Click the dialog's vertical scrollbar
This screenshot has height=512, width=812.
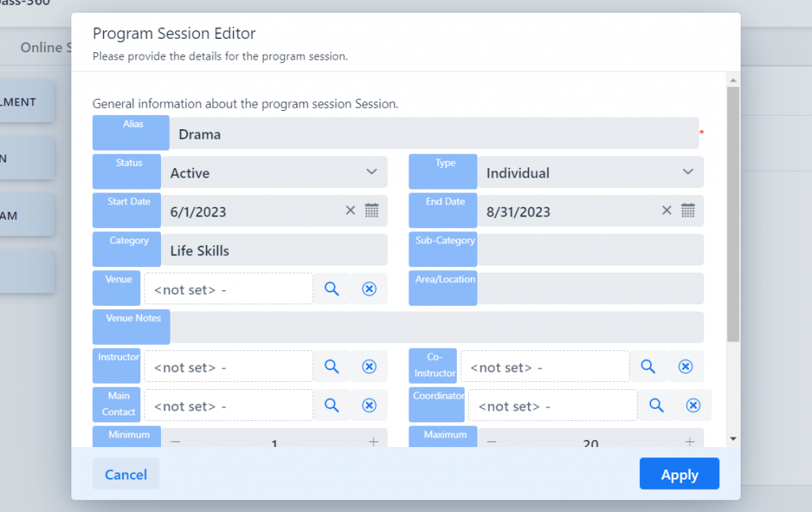click(x=733, y=214)
